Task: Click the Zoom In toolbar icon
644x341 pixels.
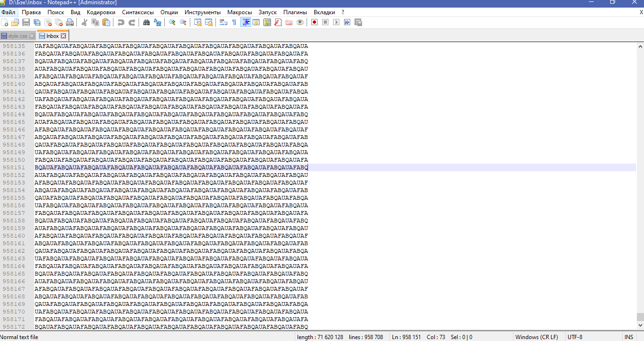Action: [x=172, y=22]
